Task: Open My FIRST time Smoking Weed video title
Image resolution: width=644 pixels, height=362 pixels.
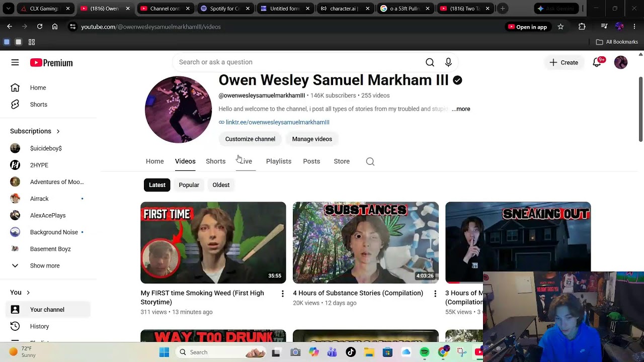Action: point(202,298)
